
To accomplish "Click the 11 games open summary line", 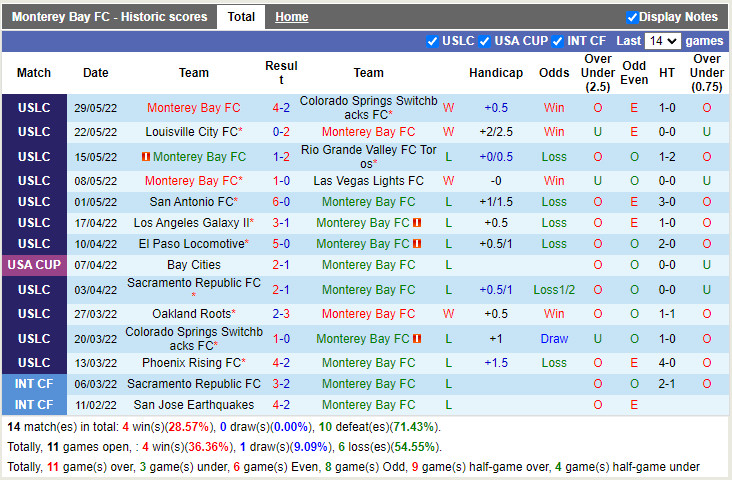I will pos(224,447).
